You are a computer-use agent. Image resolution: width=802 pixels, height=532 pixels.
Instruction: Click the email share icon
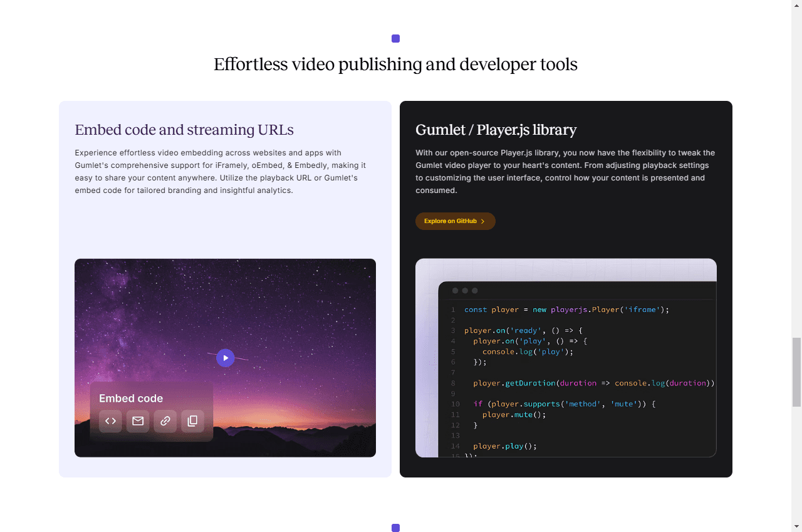pos(138,421)
